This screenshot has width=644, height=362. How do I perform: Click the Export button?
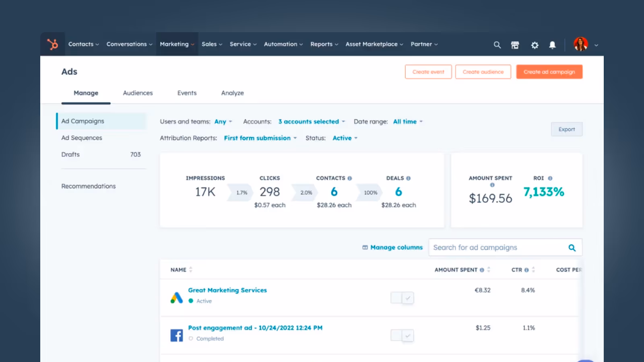[x=567, y=129]
